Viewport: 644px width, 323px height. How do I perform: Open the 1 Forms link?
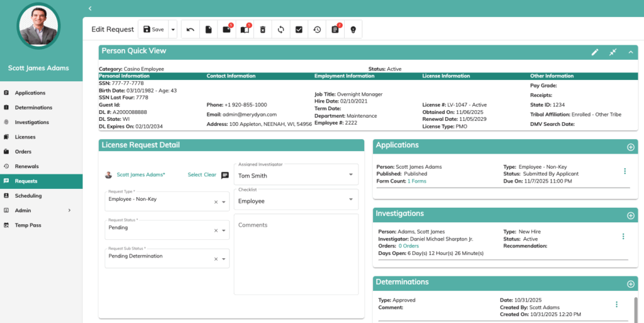[416, 181]
